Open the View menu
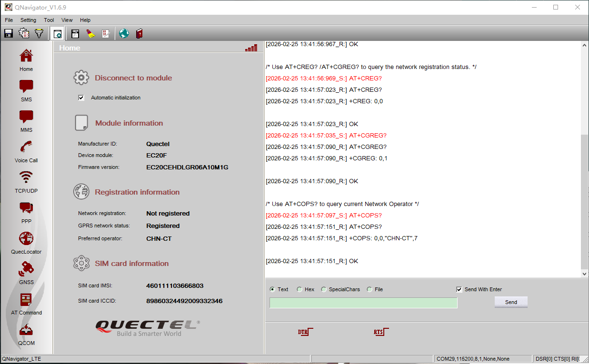The height and width of the screenshot is (364, 589). (67, 20)
